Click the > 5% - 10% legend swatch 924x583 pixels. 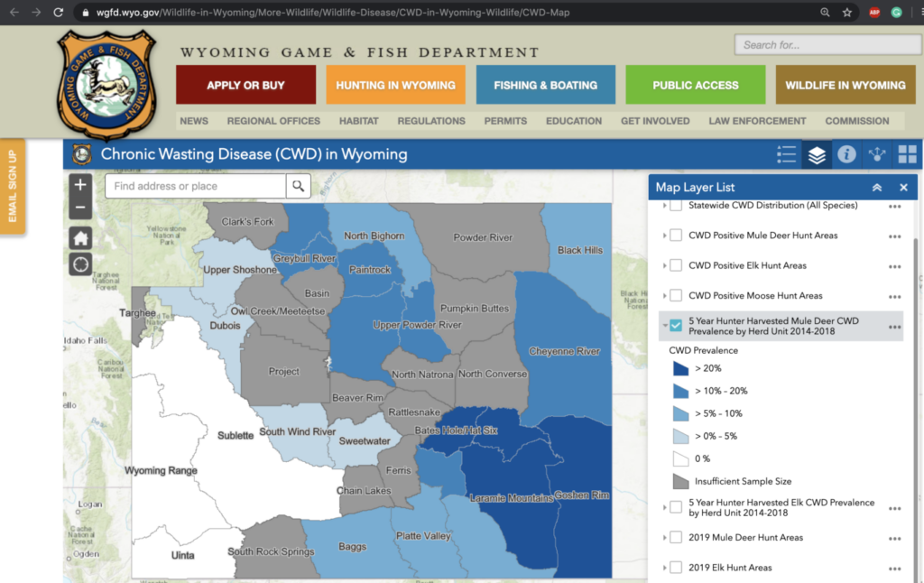(x=680, y=414)
